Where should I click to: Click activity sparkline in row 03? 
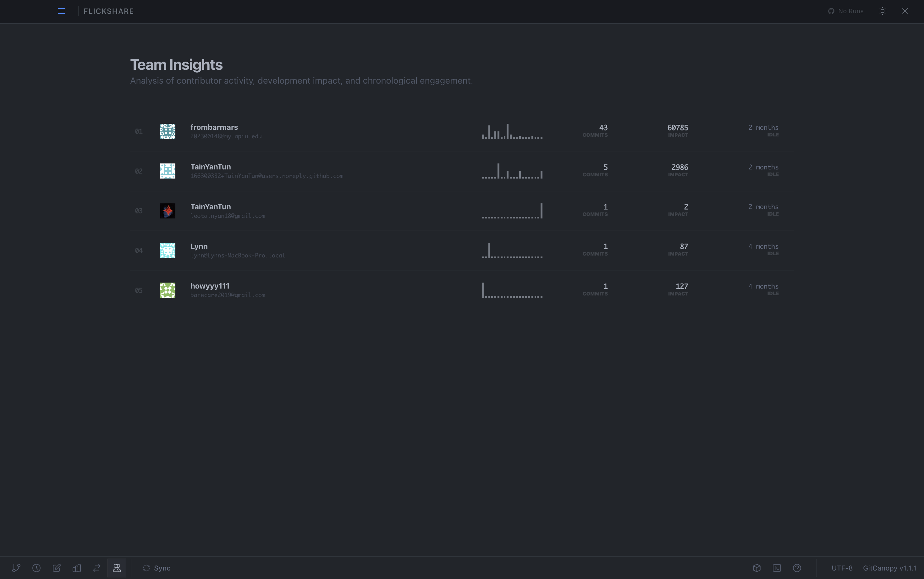pyautogui.click(x=512, y=211)
